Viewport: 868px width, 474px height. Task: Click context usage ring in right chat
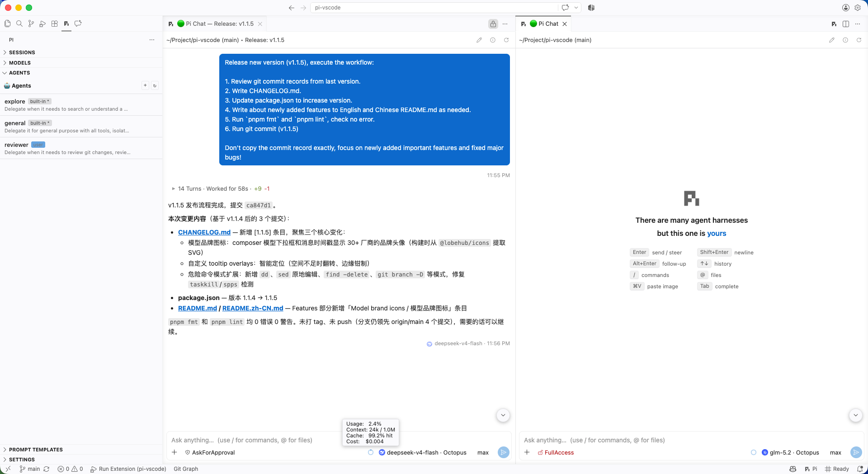click(x=754, y=452)
